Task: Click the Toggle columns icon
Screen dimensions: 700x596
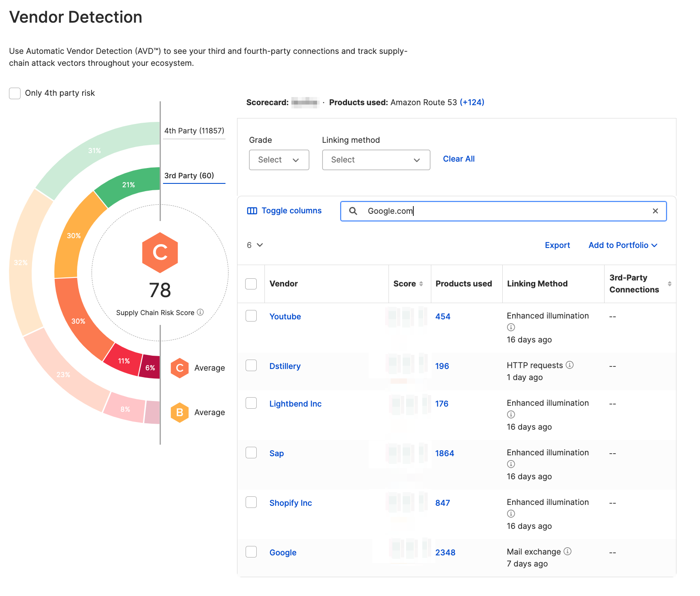Action: pyautogui.click(x=252, y=211)
